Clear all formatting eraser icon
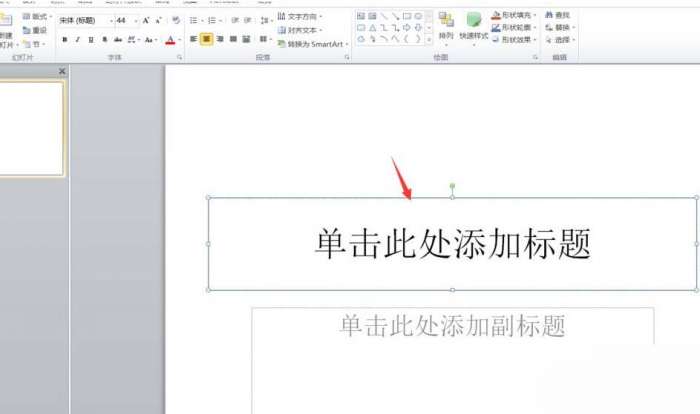The height and width of the screenshot is (414, 700). point(176,20)
